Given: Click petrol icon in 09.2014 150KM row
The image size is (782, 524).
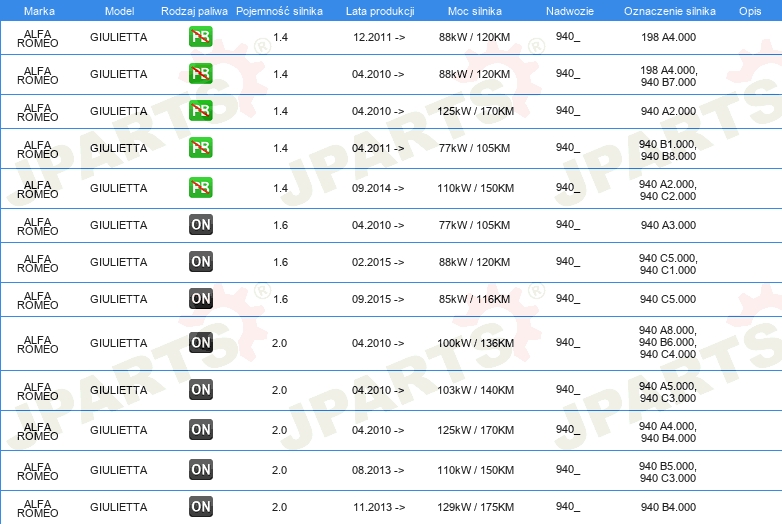Looking at the screenshot, I should coord(200,188).
